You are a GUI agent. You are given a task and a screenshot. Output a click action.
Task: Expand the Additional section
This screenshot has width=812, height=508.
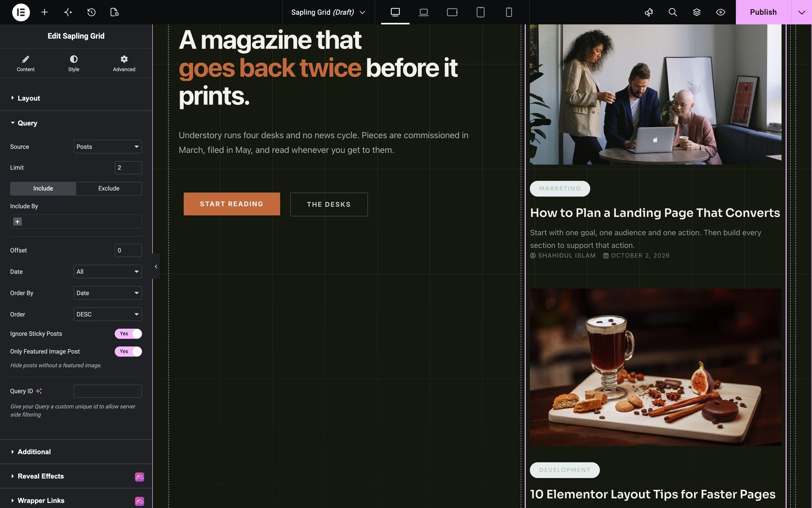pyautogui.click(x=76, y=452)
